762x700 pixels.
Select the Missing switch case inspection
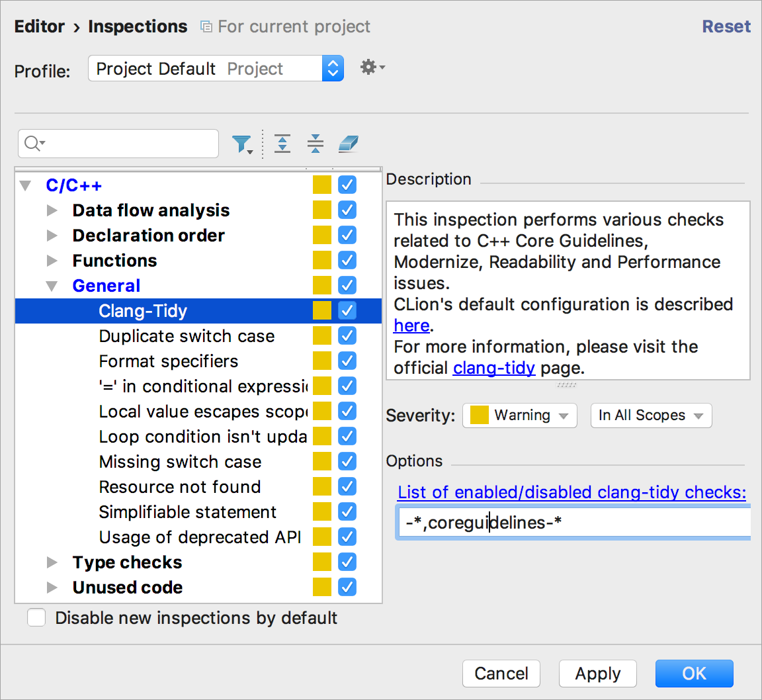pos(180,462)
